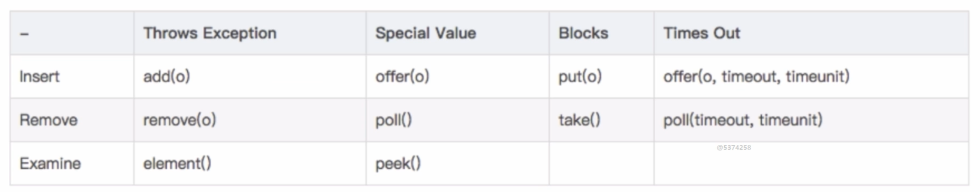
Task: Click the peek() cell
Action: pyautogui.click(x=398, y=163)
